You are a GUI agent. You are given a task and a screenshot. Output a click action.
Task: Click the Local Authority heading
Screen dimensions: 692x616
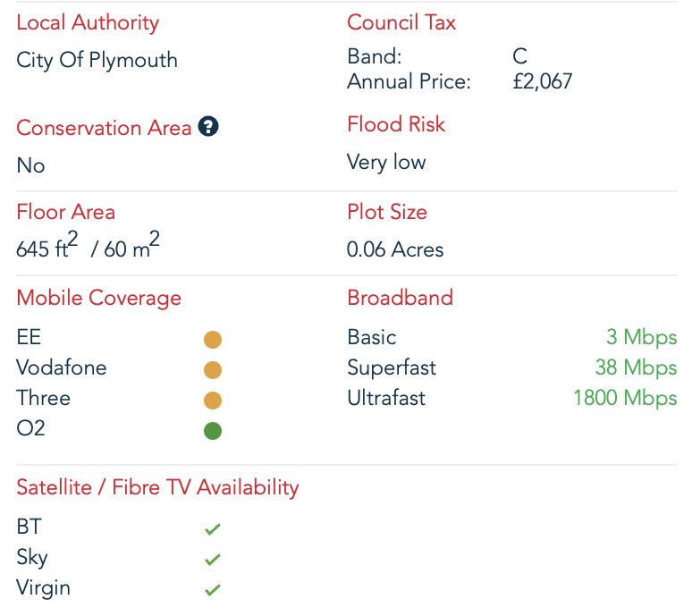(x=88, y=23)
